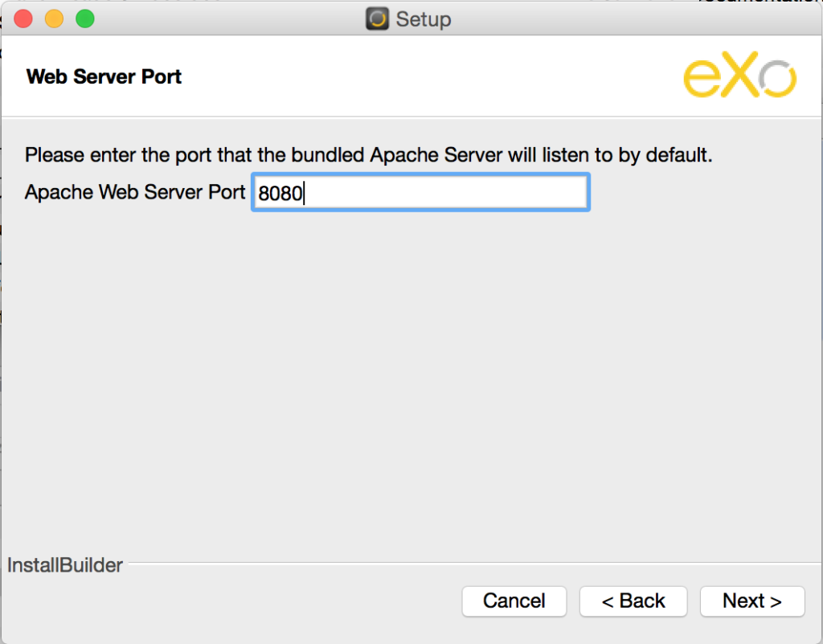Zoom the Setup window with green button
Image resolution: width=823 pixels, height=644 pixels.
tap(84, 18)
